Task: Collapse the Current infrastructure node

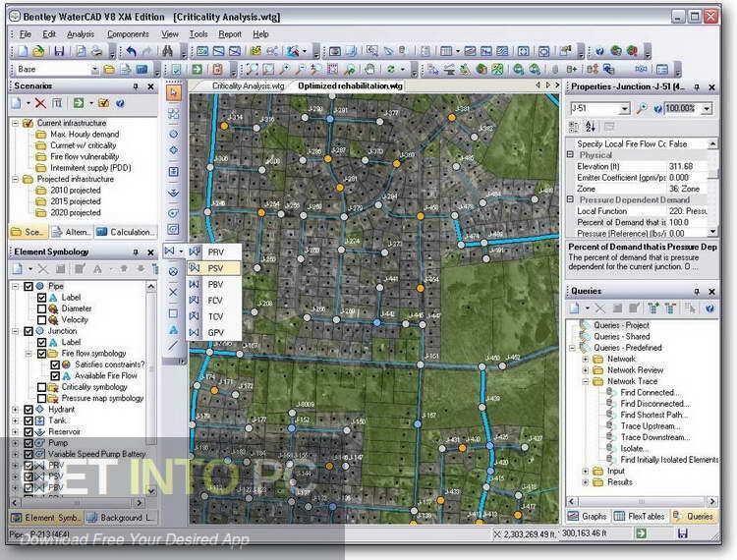Action: 15,123
